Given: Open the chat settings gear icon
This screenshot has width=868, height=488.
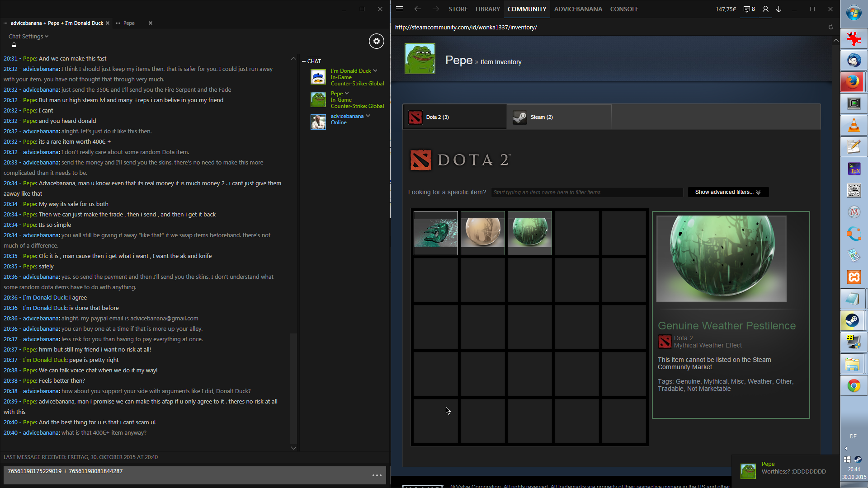Looking at the screenshot, I should point(376,41).
